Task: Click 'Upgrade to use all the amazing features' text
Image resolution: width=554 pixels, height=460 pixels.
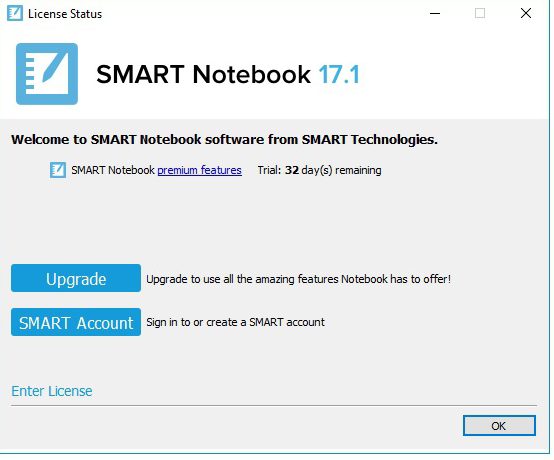Action: click(299, 279)
